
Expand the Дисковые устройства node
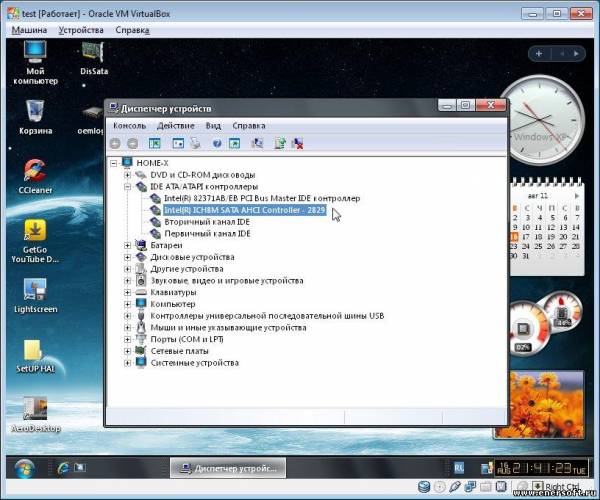tap(127, 257)
